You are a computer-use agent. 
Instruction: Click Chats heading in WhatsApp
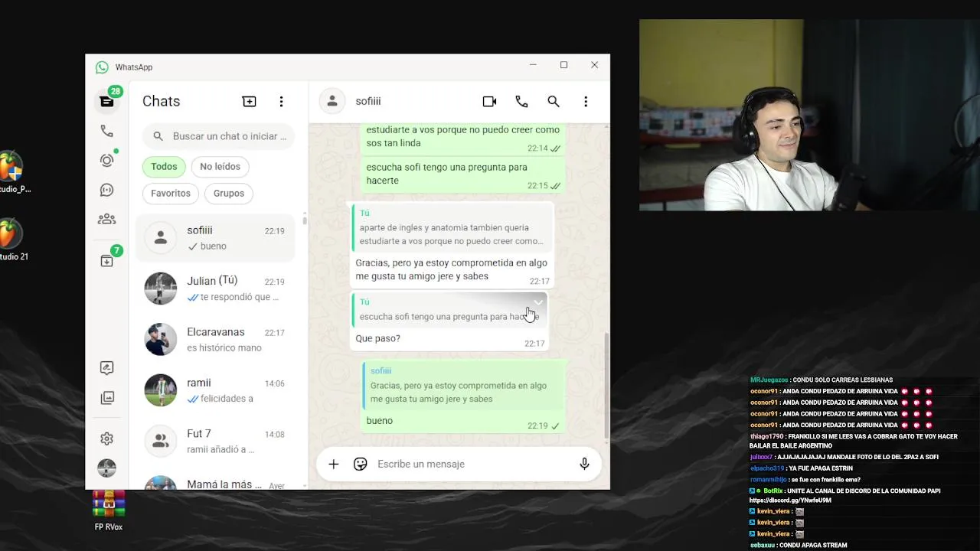[x=161, y=101]
